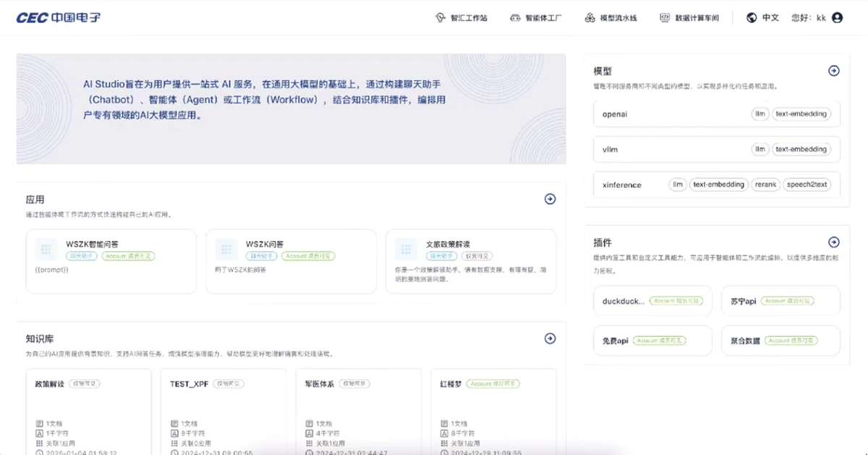
Task: Click the rerank tag on xinference
Action: pos(765,184)
